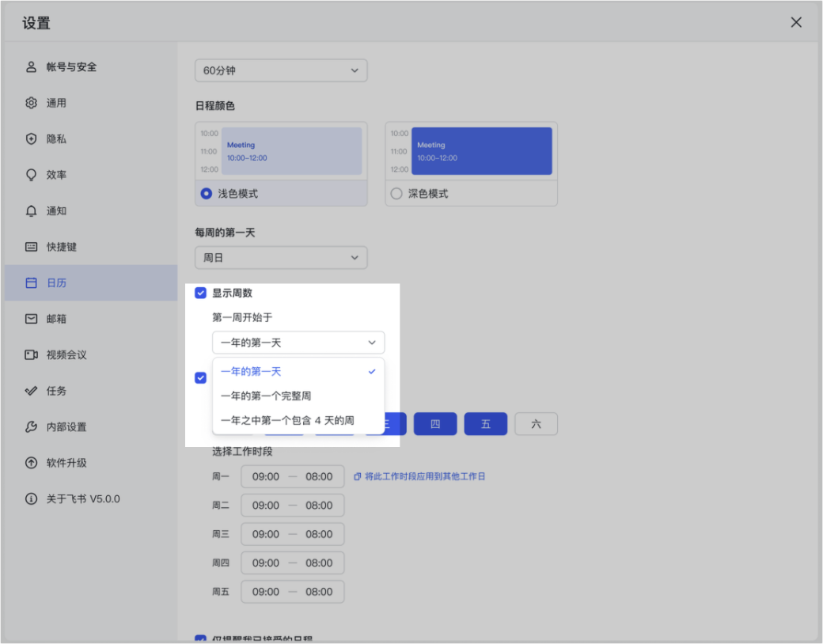The width and height of the screenshot is (823, 644).
Task: Click the 隐私 shield icon
Action: (x=32, y=139)
